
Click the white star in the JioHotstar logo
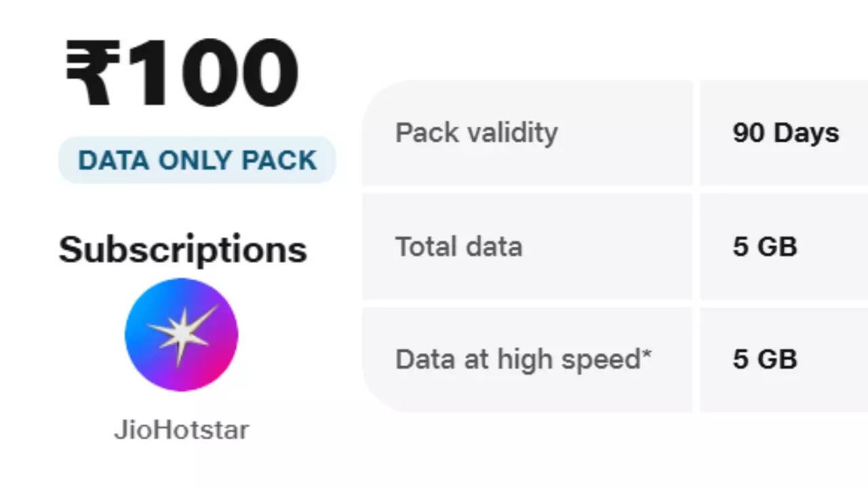click(x=181, y=332)
